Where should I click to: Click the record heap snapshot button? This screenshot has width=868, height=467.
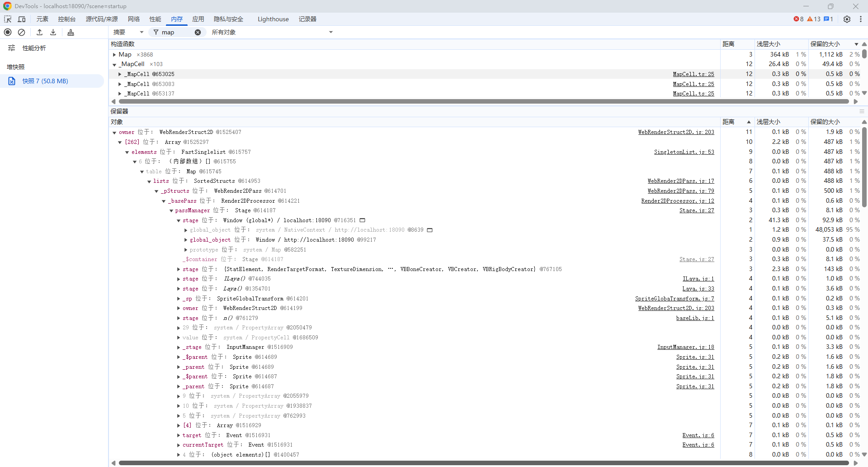click(8, 32)
